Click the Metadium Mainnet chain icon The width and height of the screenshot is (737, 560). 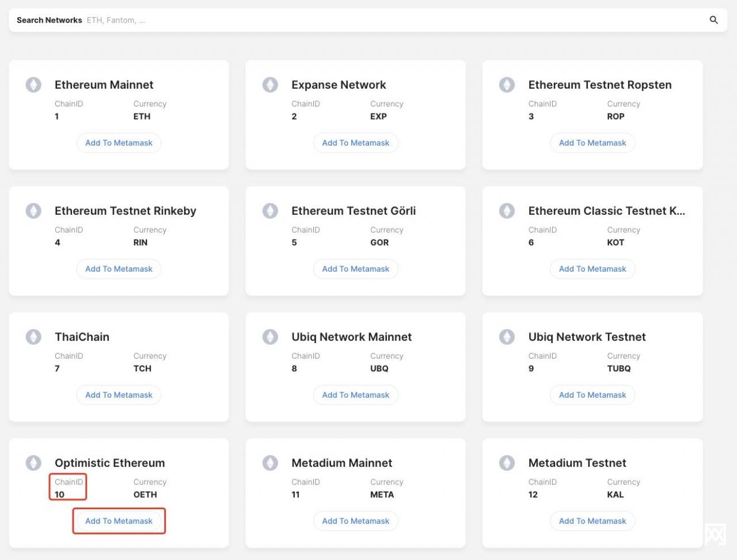point(270,463)
